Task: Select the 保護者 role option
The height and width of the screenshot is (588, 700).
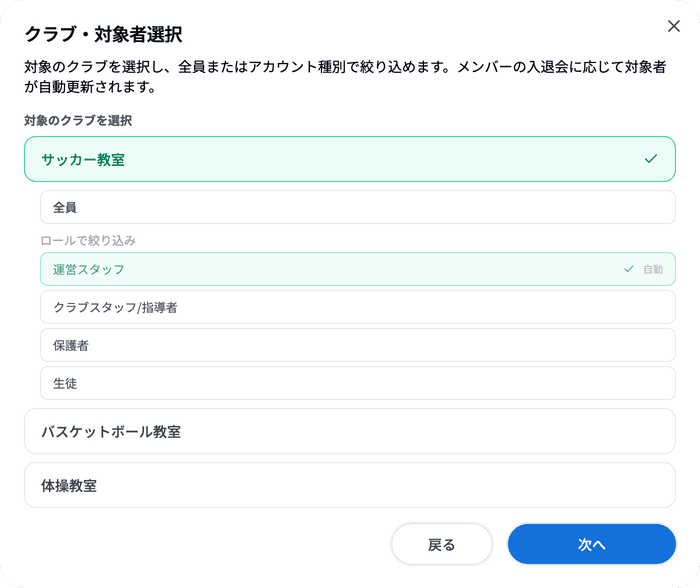Action: click(x=358, y=345)
